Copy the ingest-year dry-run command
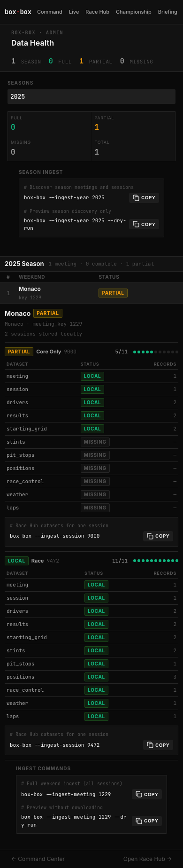 click(x=144, y=224)
